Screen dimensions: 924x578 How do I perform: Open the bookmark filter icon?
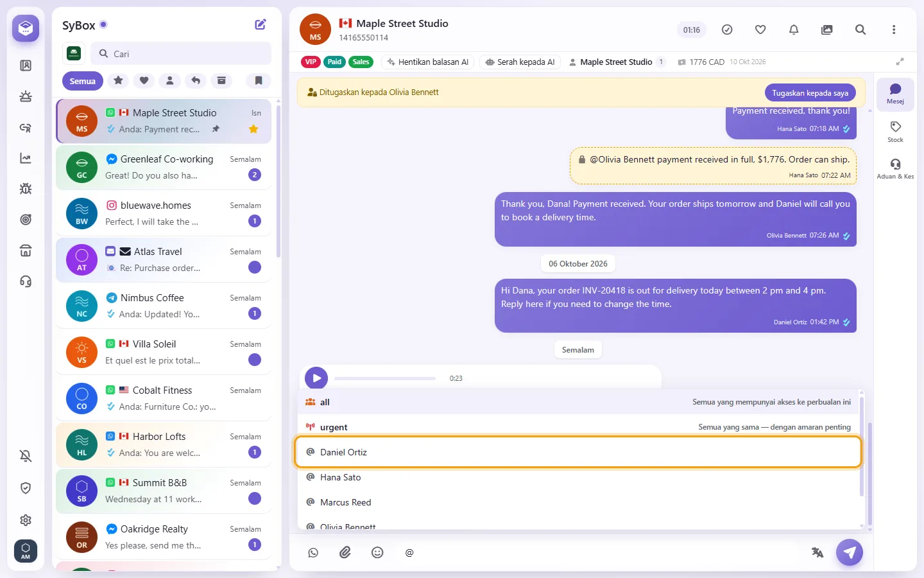(259, 80)
